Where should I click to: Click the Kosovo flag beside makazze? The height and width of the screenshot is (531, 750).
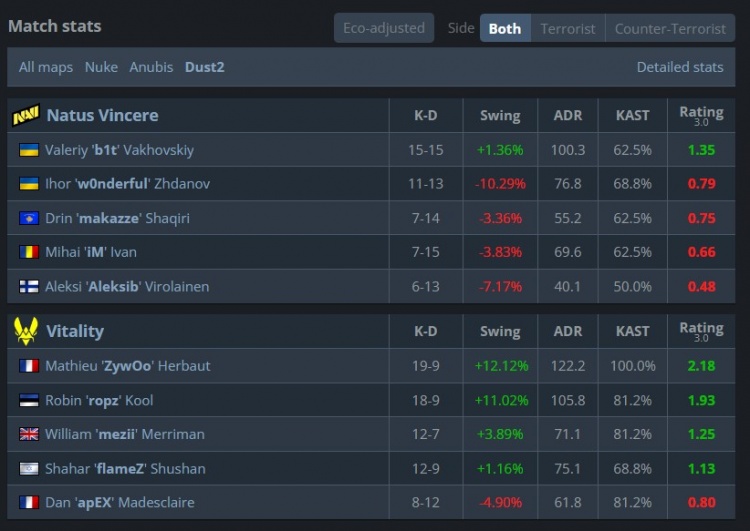(29, 218)
